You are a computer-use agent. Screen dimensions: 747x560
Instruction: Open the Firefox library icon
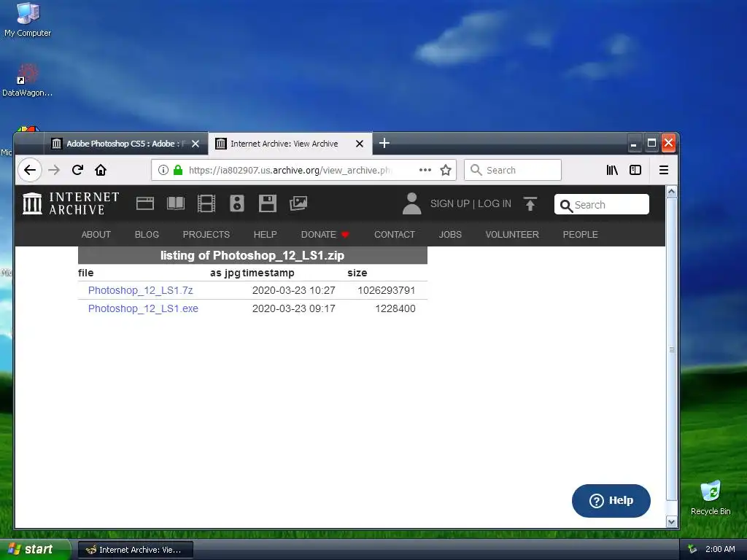click(x=612, y=170)
